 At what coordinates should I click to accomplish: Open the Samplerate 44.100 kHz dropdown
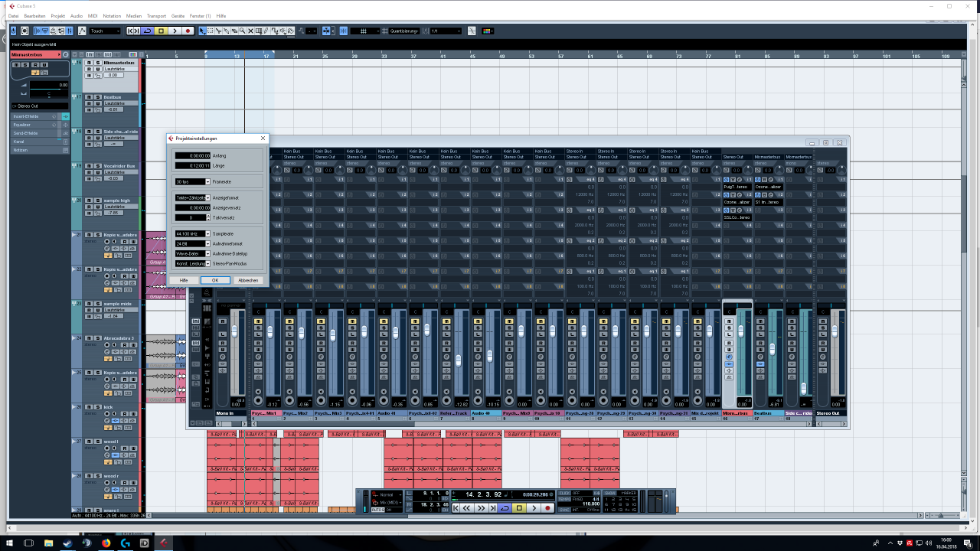click(193, 233)
